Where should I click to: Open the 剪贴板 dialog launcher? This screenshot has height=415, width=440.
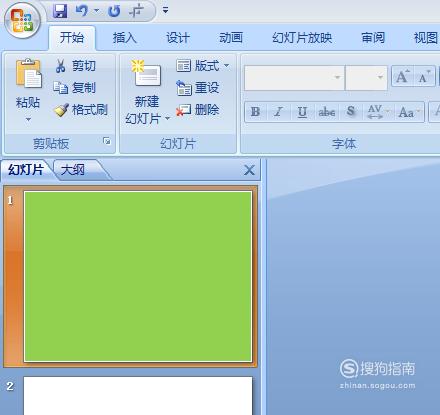pyautogui.click(x=107, y=141)
